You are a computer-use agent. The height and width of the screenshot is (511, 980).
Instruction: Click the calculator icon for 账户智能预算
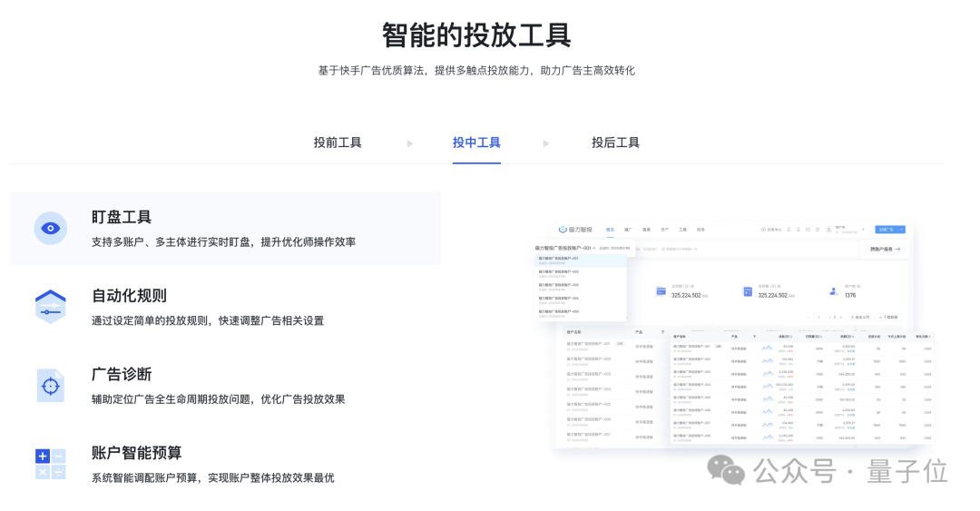(51, 464)
